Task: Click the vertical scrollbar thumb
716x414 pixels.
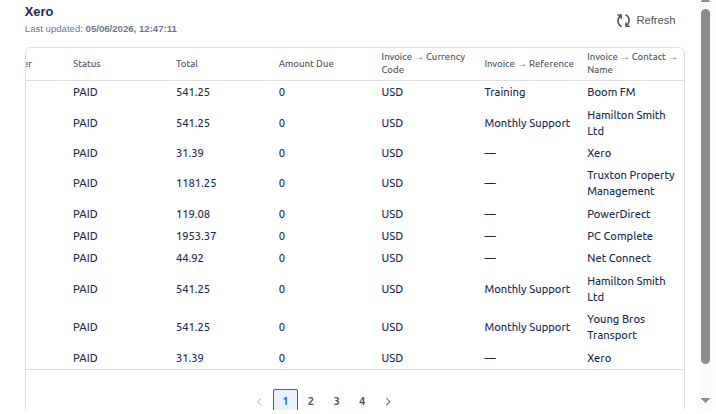Action: click(x=705, y=186)
